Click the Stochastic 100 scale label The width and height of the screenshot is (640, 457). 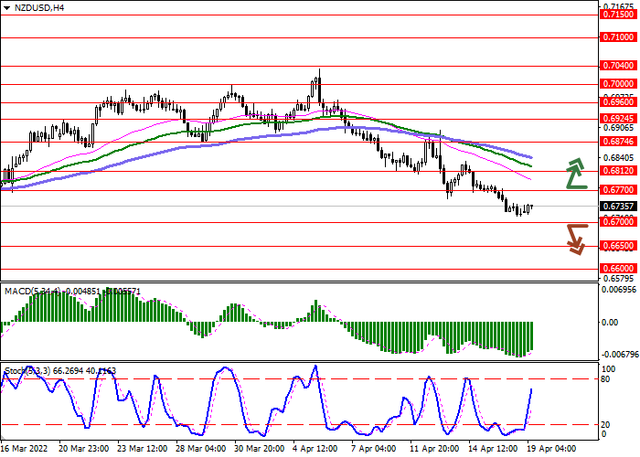(x=608, y=369)
